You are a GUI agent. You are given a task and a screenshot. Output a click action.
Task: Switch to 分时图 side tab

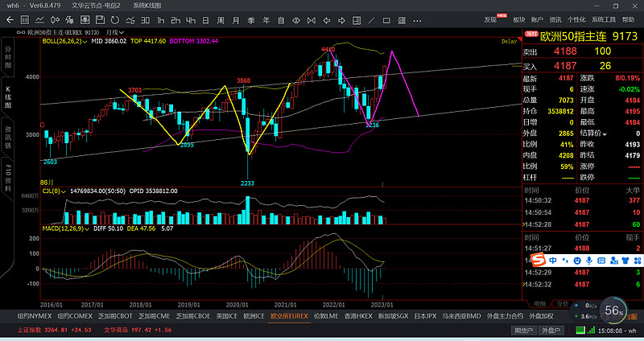[x=8, y=57]
